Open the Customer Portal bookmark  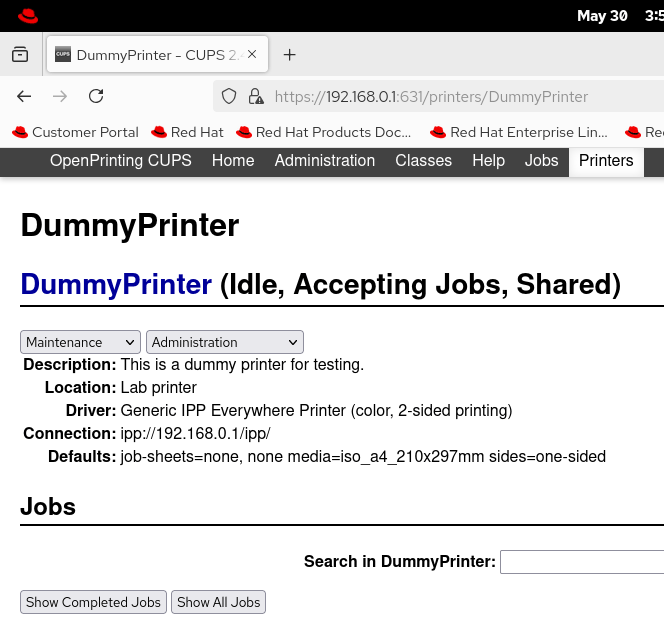(75, 133)
